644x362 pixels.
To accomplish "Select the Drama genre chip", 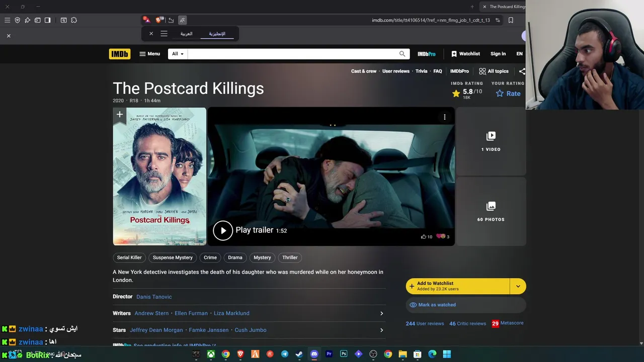I will (x=235, y=257).
